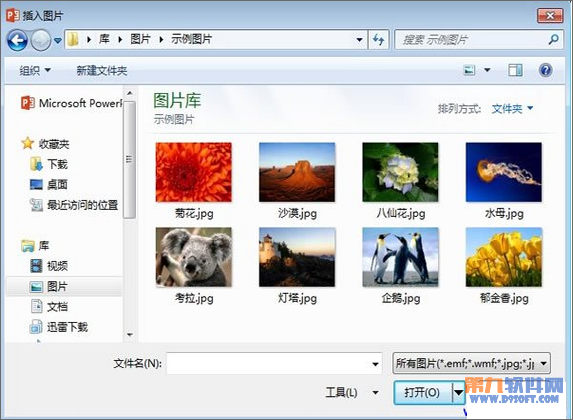The height and width of the screenshot is (420, 573).
Task: Expand the file name dropdown arrow
Action: (375, 364)
